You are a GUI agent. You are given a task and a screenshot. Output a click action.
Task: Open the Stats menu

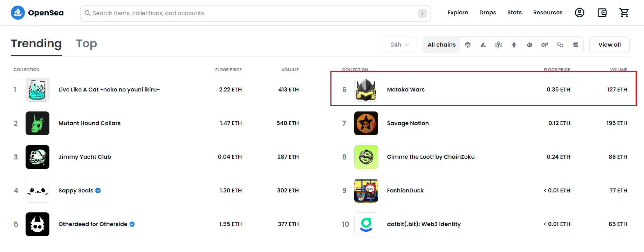pyautogui.click(x=514, y=13)
